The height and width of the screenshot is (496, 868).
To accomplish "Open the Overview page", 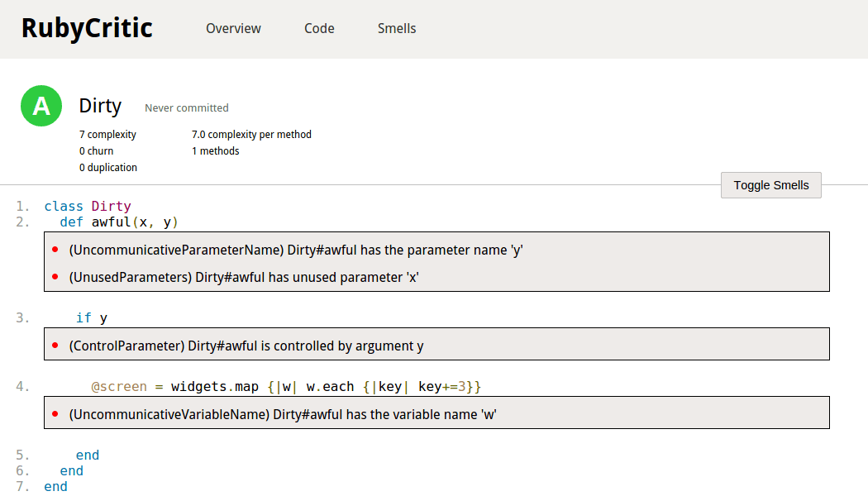I will pyautogui.click(x=233, y=29).
